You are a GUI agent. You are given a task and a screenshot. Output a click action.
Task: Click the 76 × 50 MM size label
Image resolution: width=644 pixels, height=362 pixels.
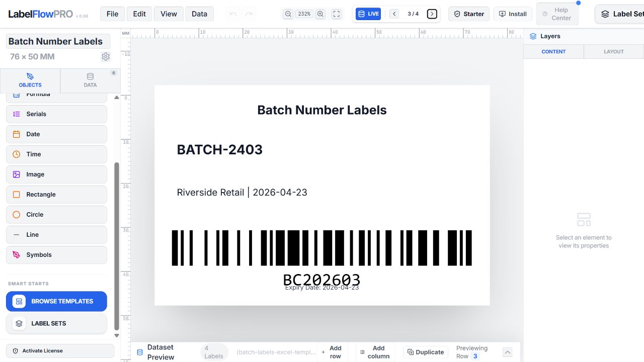pos(32,57)
